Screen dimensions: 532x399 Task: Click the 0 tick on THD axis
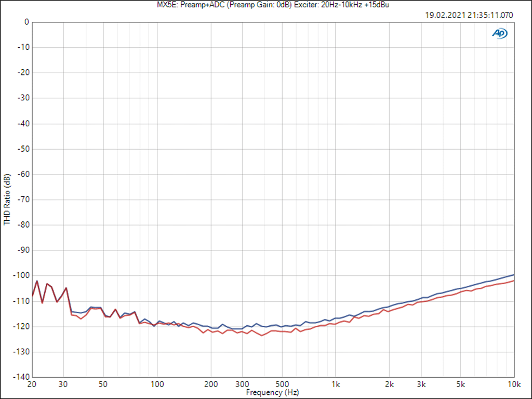(x=26, y=22)
